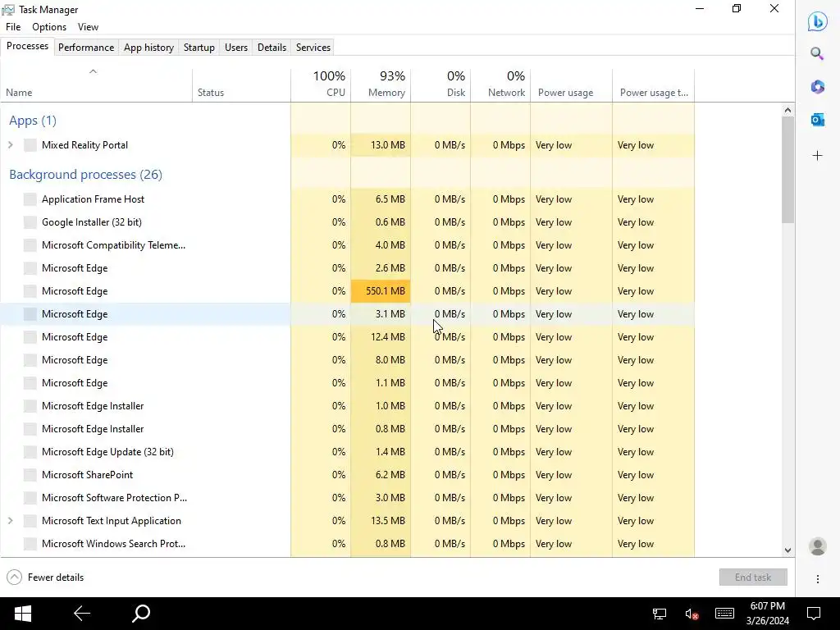
Task: Click the scrollbar up arrow
Action: 787,110
